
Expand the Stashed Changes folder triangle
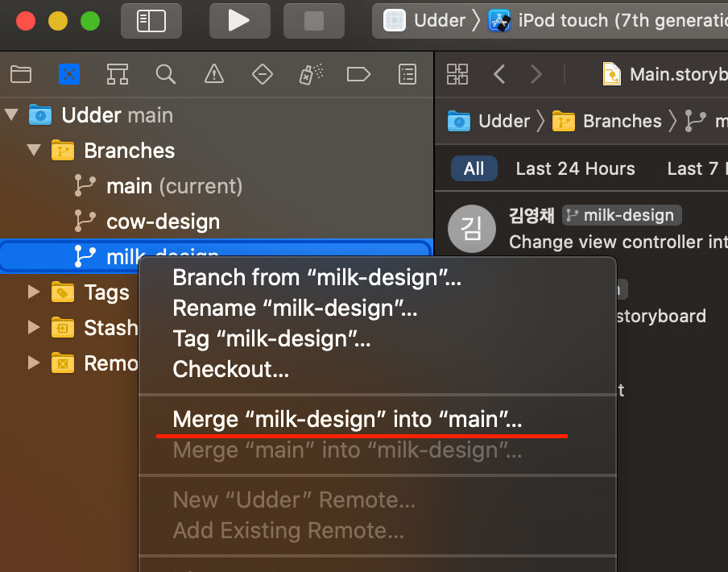coord(34,327)
